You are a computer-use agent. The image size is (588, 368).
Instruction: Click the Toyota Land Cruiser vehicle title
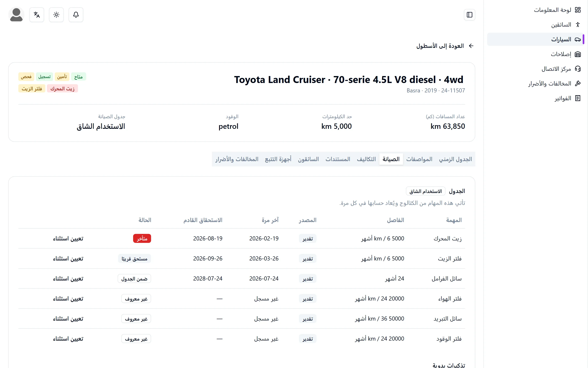pyautogui.click(x=349, y=80)
